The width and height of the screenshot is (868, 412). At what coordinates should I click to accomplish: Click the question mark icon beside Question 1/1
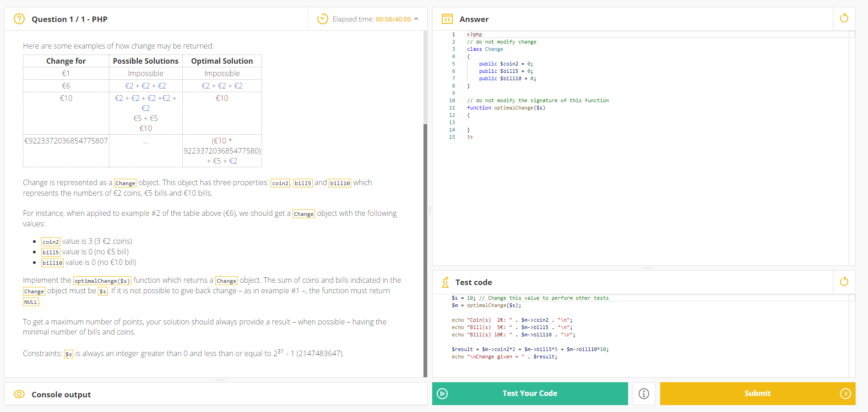(x=19, y=19)
